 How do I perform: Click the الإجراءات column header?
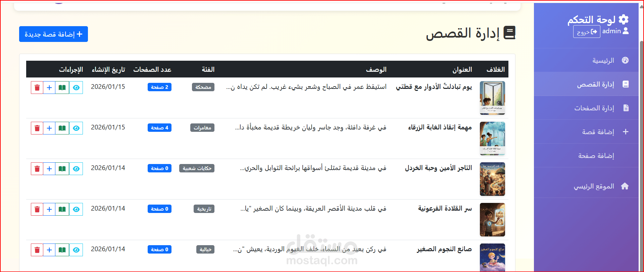coord(71,69)
